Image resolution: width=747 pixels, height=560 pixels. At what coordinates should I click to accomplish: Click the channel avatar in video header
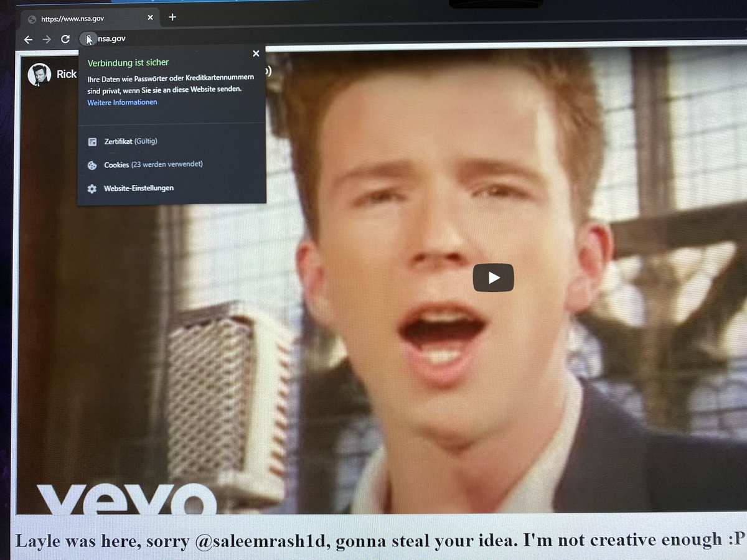tap(39, 74)
